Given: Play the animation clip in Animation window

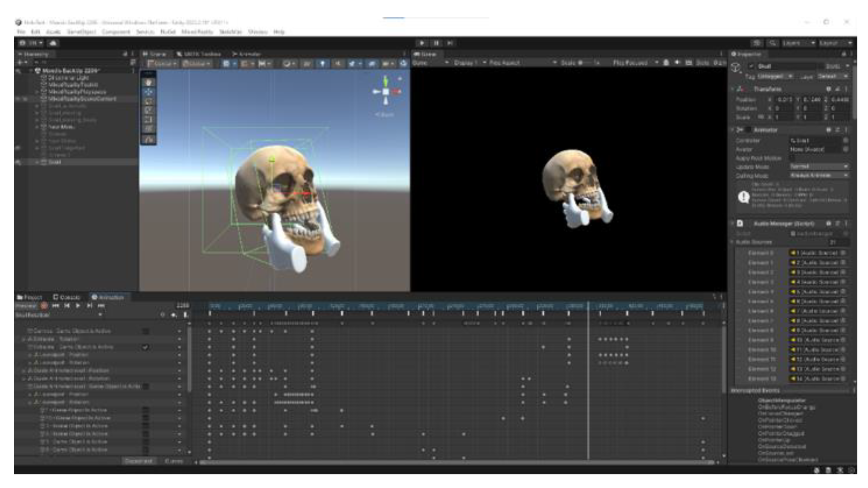Looking at the screenshot, I should click(78, 306).
